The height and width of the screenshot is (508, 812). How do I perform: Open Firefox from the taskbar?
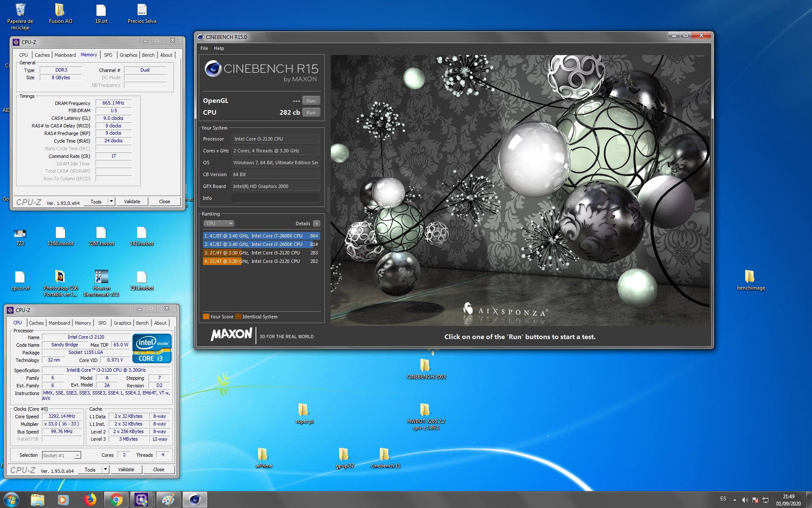coord(90,500)
